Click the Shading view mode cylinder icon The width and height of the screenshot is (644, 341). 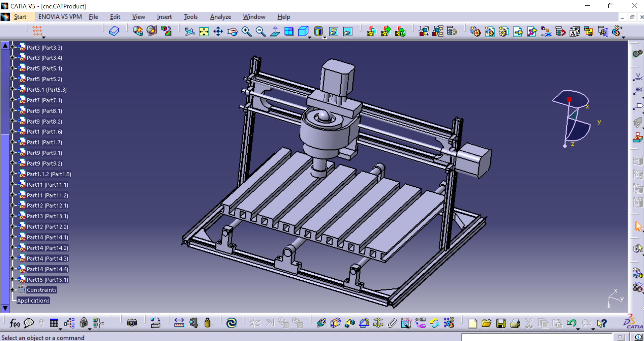318,32
